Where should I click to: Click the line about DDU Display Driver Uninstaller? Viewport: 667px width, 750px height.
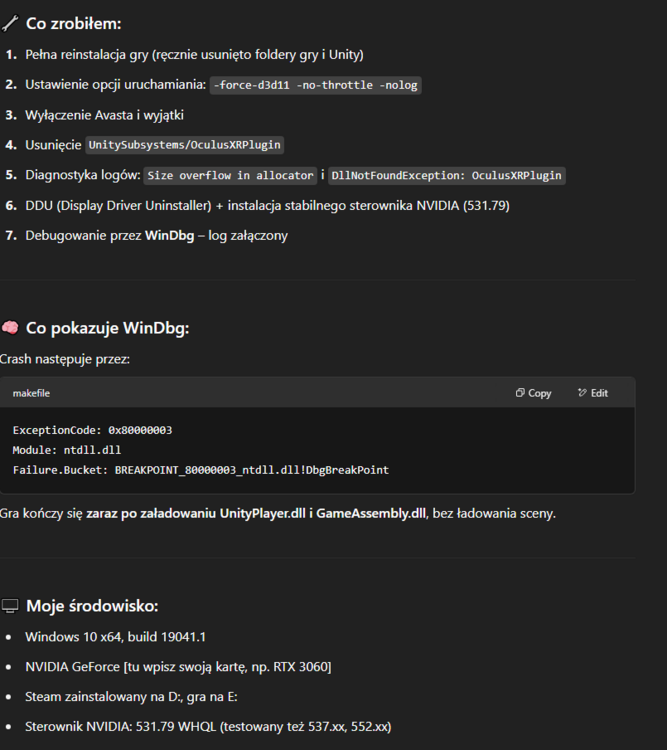(267, 206)
